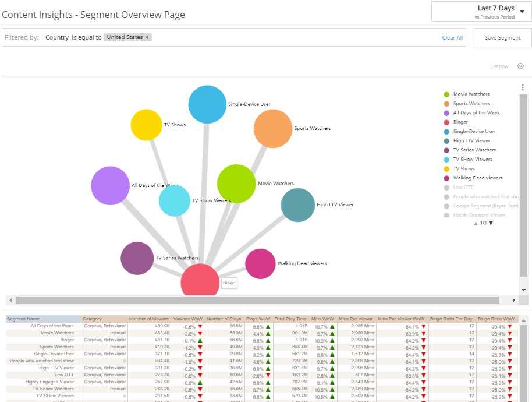This screenshot has height=402, width=532.
Task: Select the purple All Days of the Week bubble
Action: coord(110,186)
